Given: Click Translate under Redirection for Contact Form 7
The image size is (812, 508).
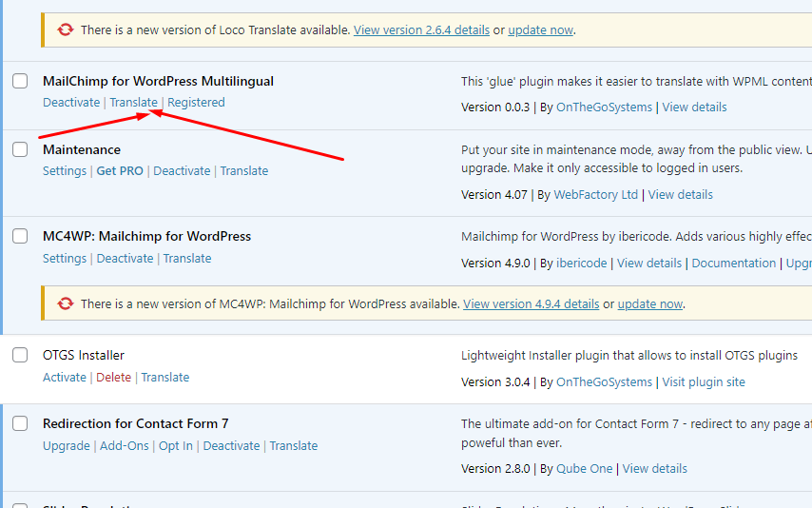Looking at the screenshot, I should [x=294, y=446].
